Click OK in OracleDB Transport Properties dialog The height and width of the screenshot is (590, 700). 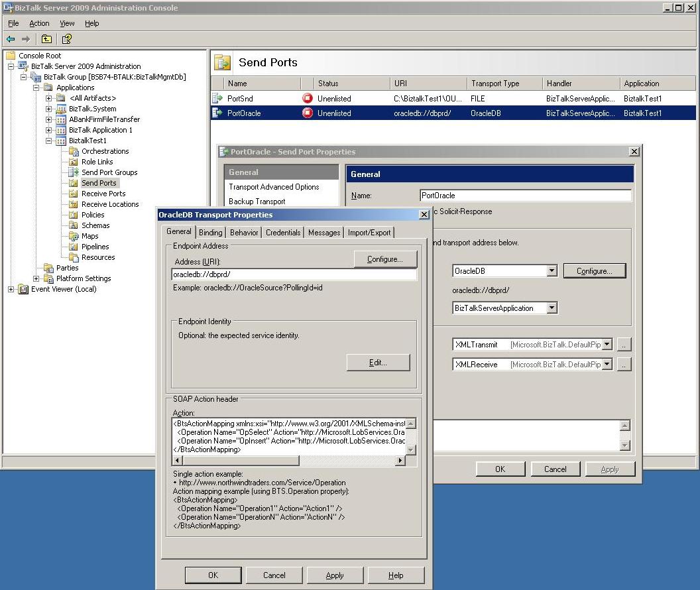[x=213, y=575]
